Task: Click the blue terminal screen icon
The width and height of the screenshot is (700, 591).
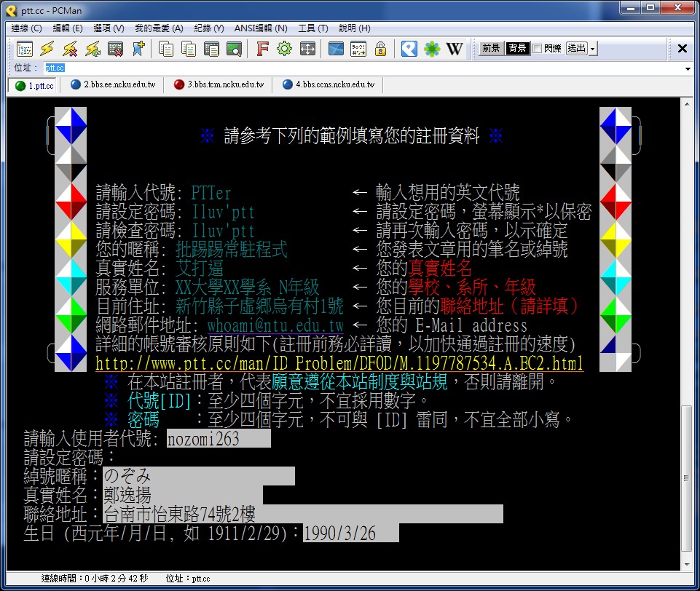Action: click(336, 49)
